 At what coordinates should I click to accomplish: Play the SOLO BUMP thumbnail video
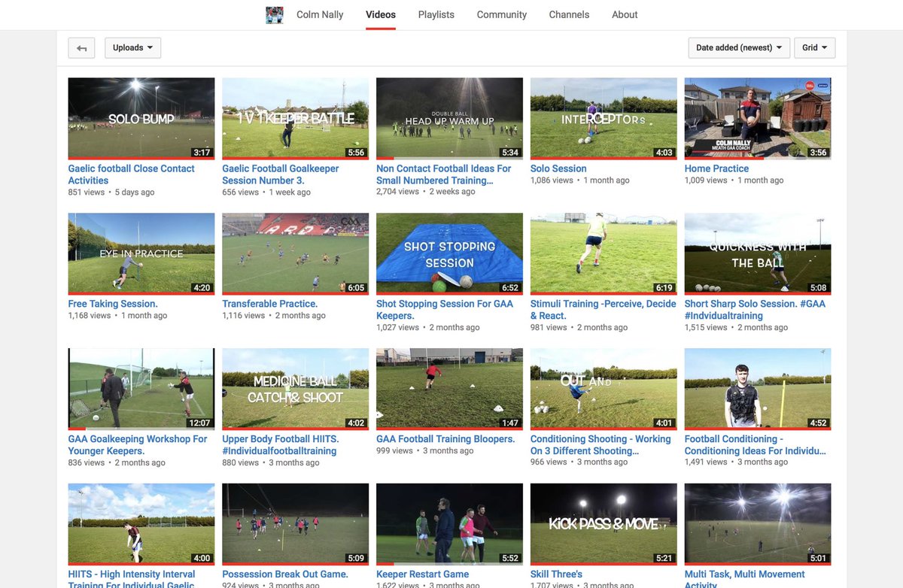[141, 119]
